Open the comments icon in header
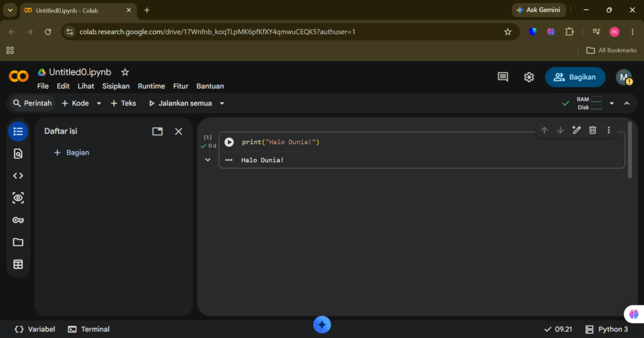 502,77
